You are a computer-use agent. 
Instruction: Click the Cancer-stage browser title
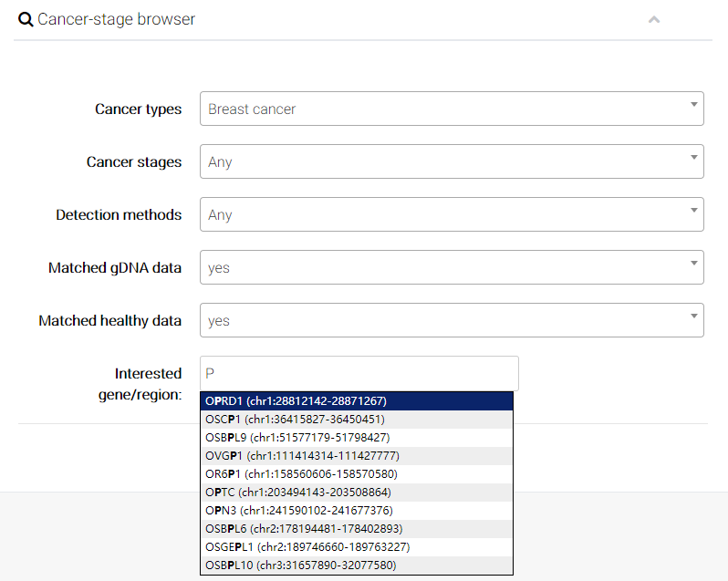(116, 19)
